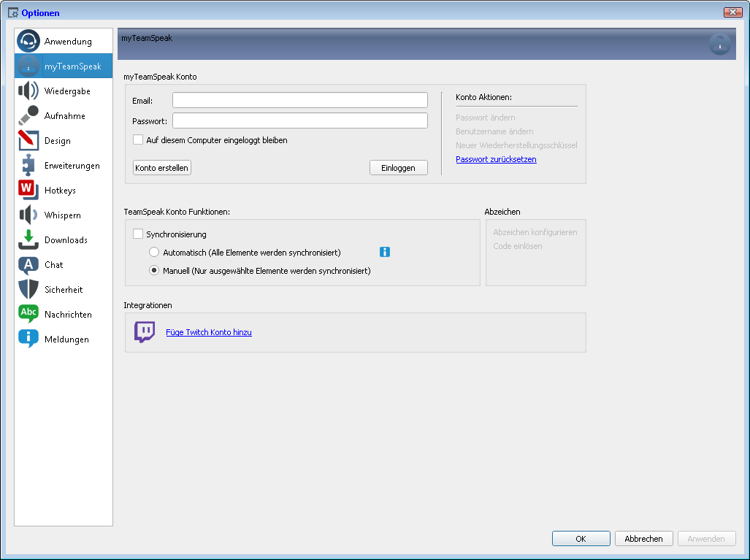
Task: Show the Nachrichten settings
Action: pos(64,315)
